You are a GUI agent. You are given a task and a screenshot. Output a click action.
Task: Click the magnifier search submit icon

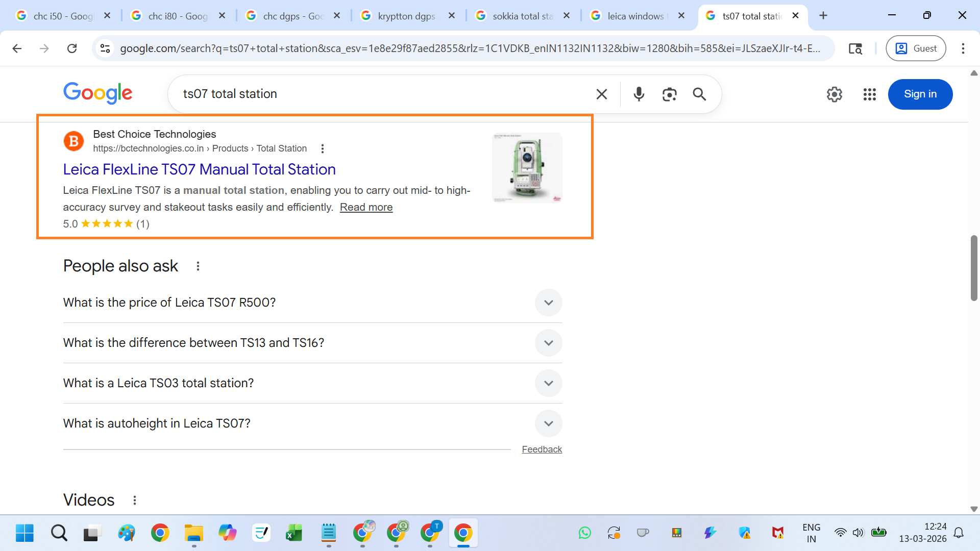point(699,94)
